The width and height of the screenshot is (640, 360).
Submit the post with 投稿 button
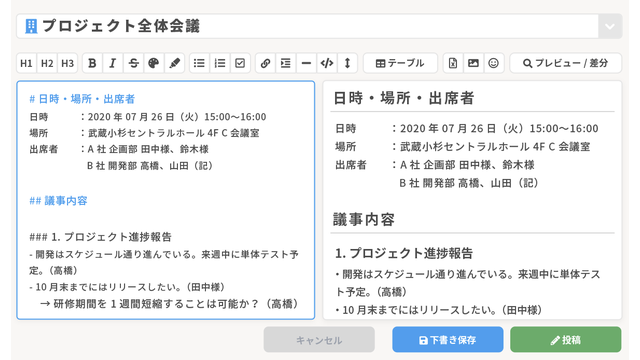coord(566,340)
